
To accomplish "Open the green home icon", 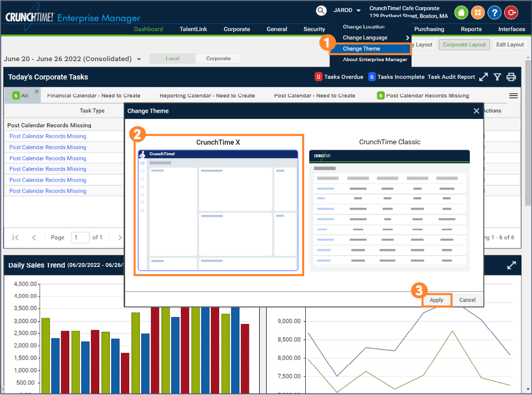I will click(461, 13).
